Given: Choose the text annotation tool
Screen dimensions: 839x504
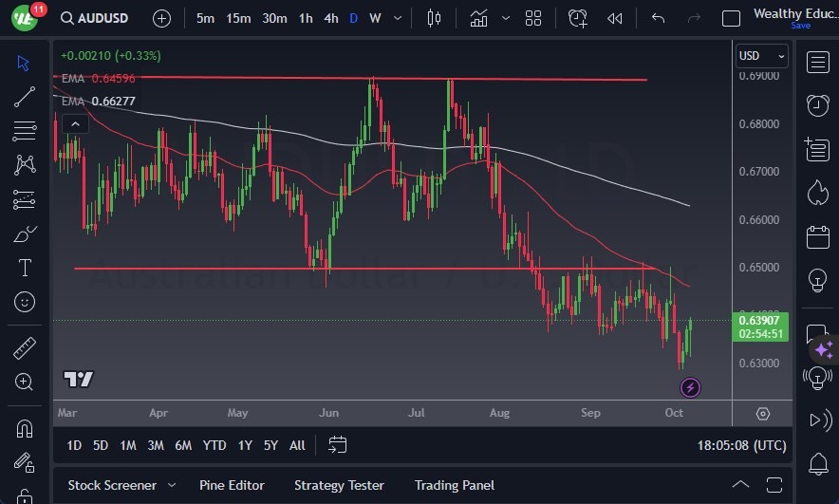Looking at the screenshot, I should pos(25,268).
